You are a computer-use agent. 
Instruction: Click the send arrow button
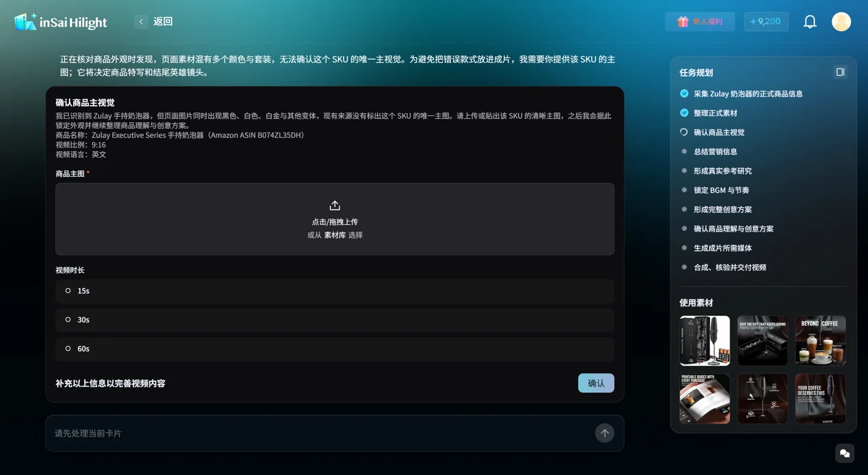(604, 433)
